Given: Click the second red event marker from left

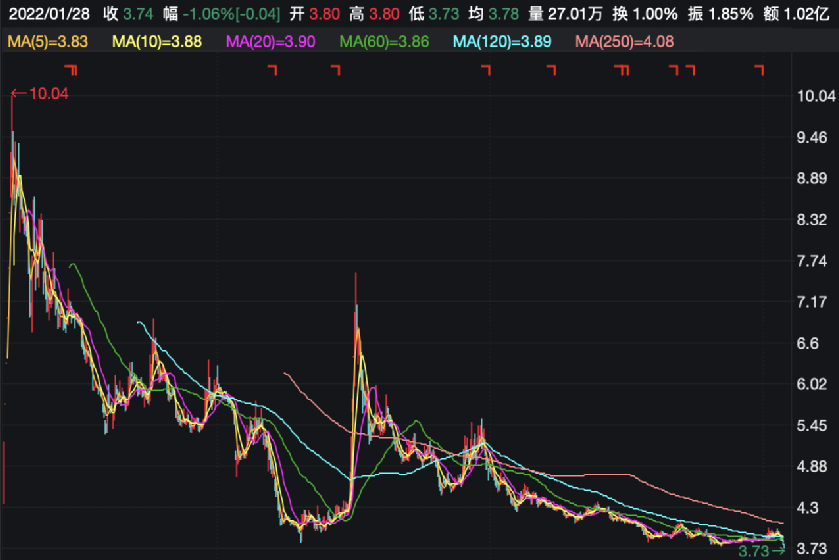Looking at the screenshot, I should tap(274, 70).
